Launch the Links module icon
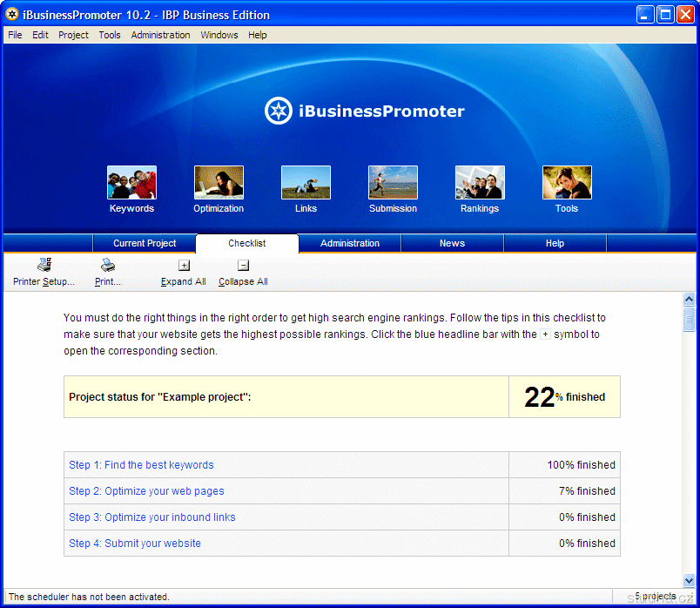The height and width of the screenshot is (608, 700). pyautogui.click(x=306, y=183)
